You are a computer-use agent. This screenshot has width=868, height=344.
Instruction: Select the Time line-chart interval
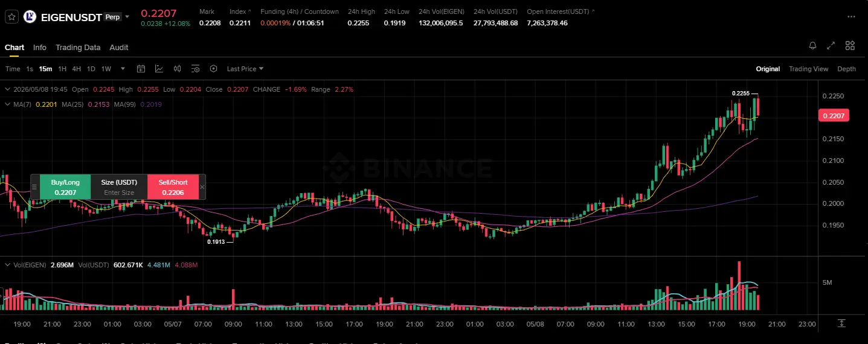(13, 69)
